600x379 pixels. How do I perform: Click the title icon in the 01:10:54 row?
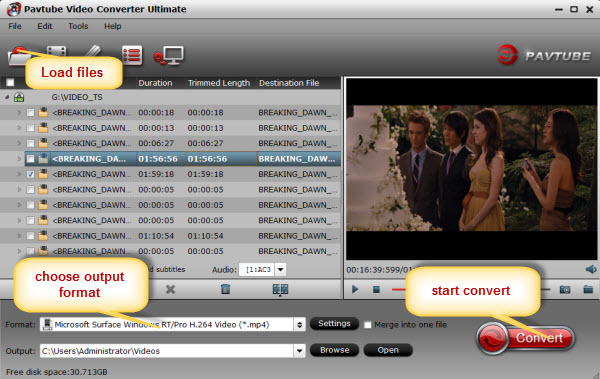click(x=43, y=235)
